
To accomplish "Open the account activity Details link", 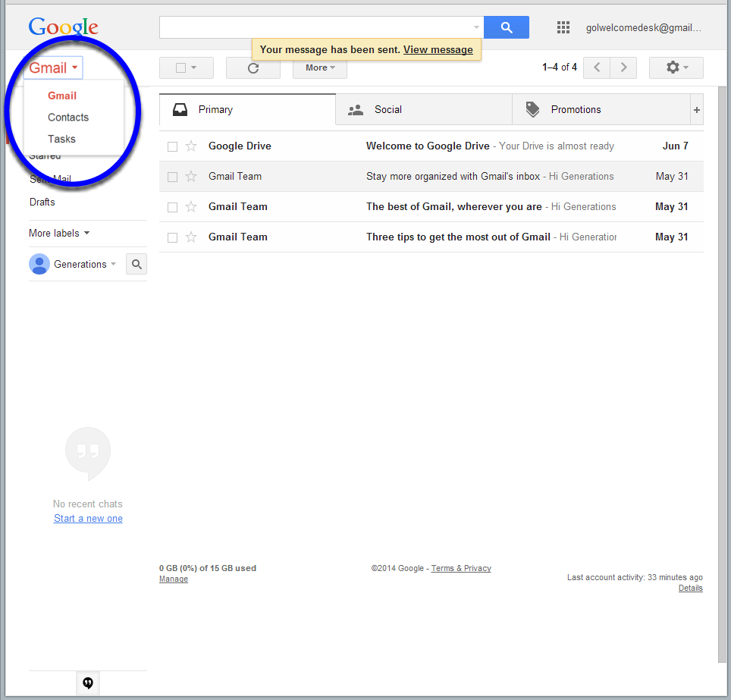I will tap(691, 588).
